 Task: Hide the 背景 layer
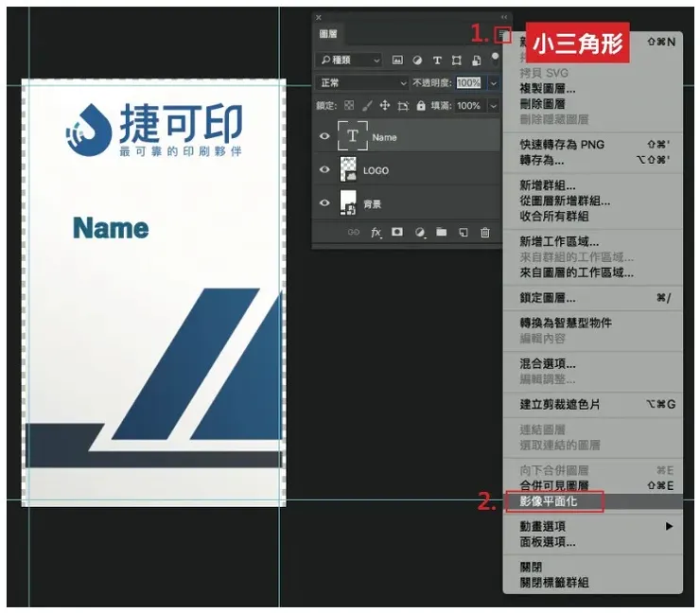[x=324, y=202]
